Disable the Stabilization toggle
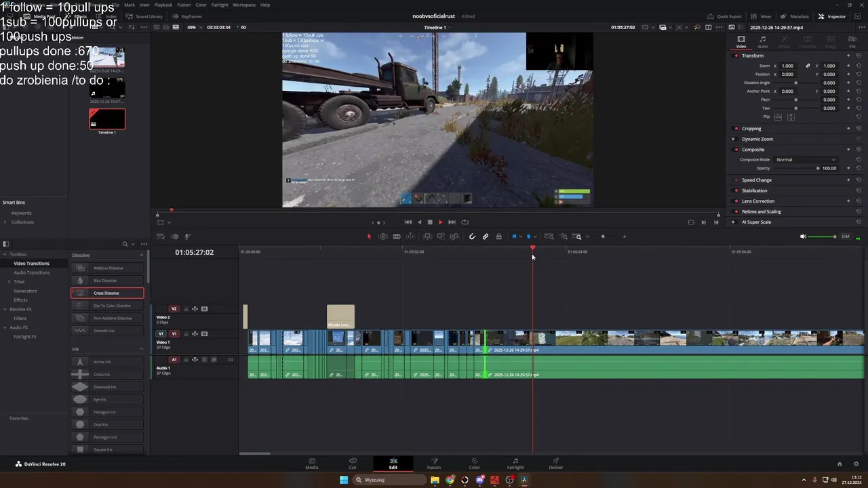The width and height of the screenshot is (868, 488). 736,190
